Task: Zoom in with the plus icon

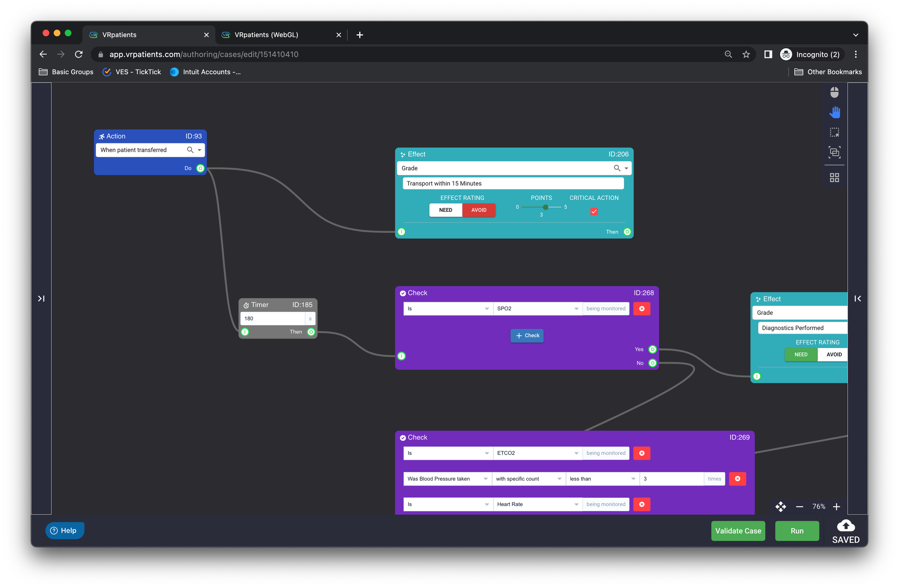Action: pyautogui.click(x=837, y=506)
